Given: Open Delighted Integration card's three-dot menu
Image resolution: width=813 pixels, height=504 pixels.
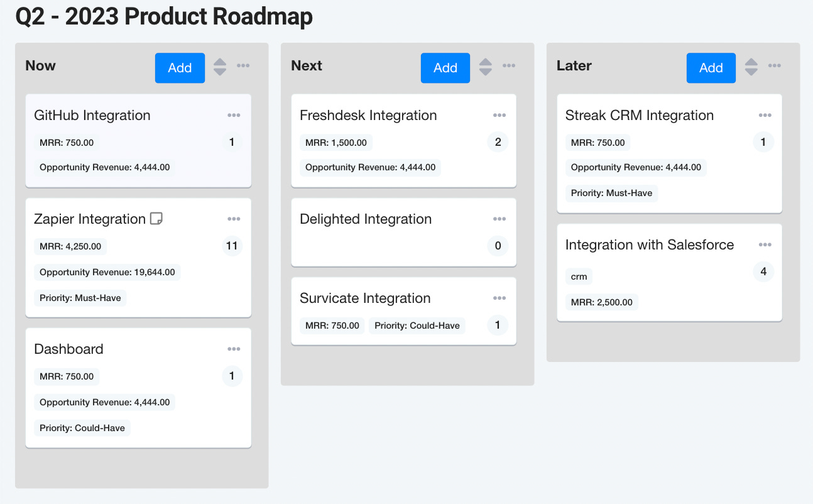Looking at the screenshot, I should [x=499, y=219].
